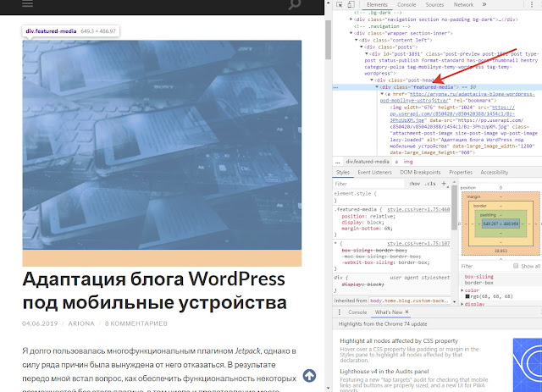The image size is (542, 392).
Task: Click the featured post image thumbnail
Action: pyautogui.click(x=162, y=145)
